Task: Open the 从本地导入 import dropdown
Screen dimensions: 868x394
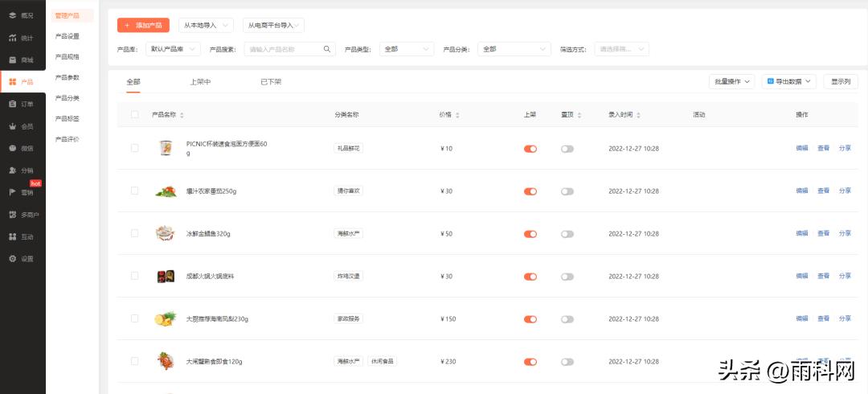Action: click(206, 26)
